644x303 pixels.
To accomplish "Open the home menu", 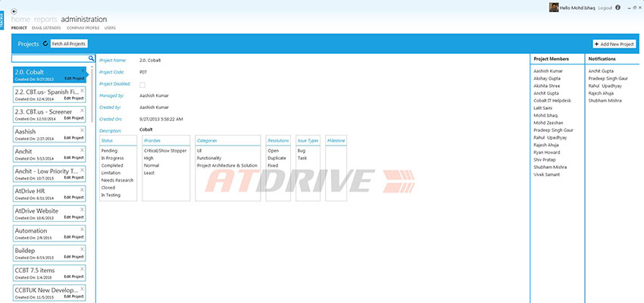I will pos(20,19).
